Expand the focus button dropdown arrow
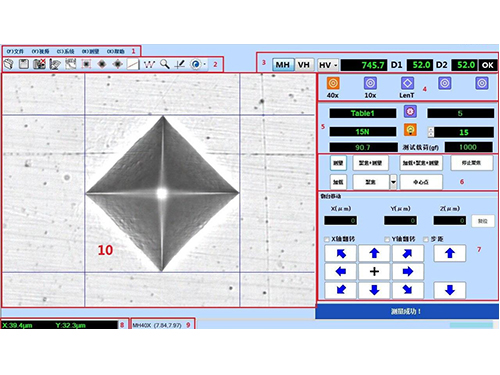 [393, 182]
